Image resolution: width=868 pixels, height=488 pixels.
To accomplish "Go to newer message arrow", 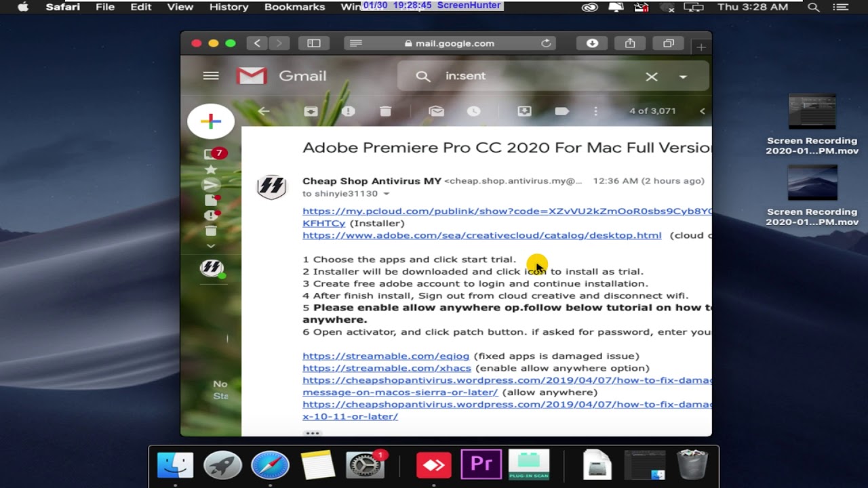I will point(702,111).
